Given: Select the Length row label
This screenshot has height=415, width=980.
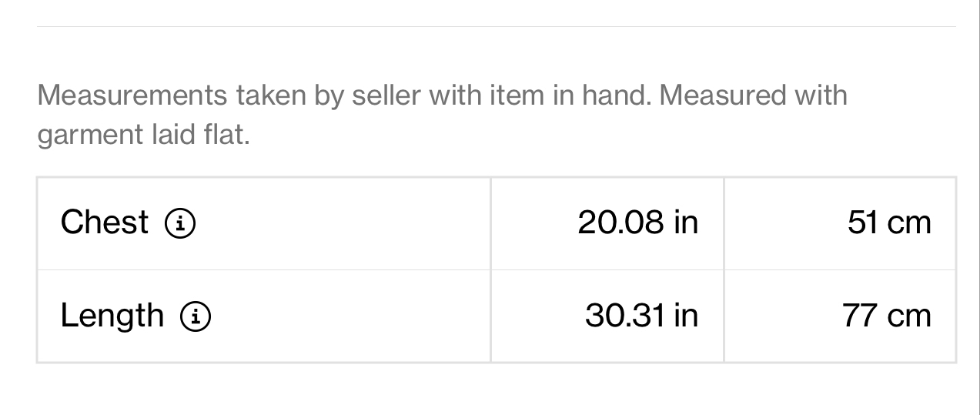Looking at the screenshot, I should coord(112,316).
